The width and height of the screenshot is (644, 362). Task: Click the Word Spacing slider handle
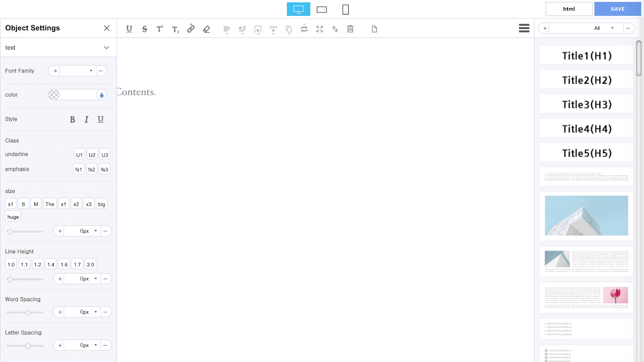[x=28, y=313]
